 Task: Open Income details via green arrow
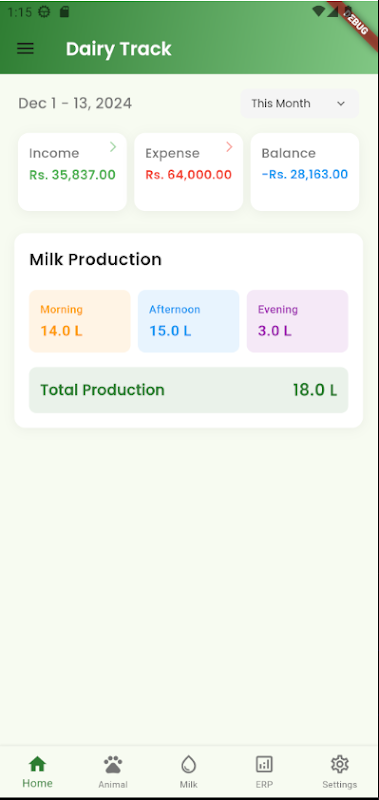pyautogui.click(x=113, y=147)
